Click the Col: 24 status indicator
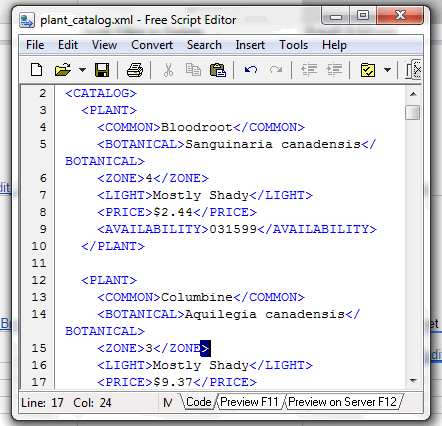 click(x=92, y=403)
